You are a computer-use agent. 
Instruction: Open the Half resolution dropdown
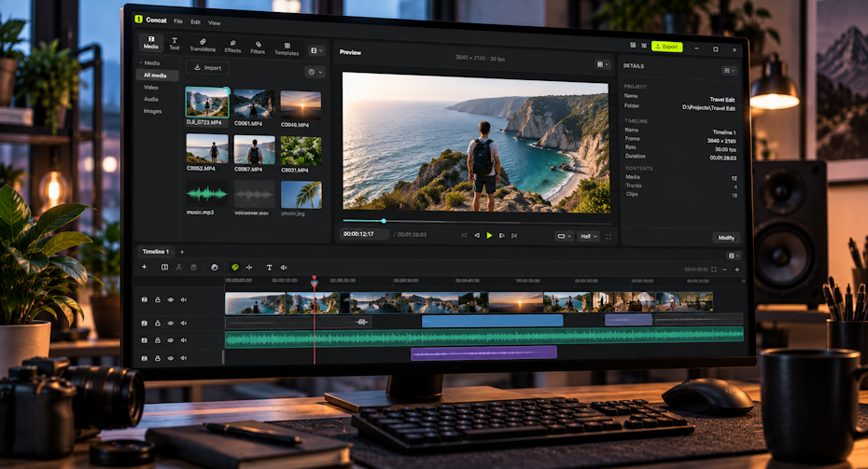click(x=588, y=237)
